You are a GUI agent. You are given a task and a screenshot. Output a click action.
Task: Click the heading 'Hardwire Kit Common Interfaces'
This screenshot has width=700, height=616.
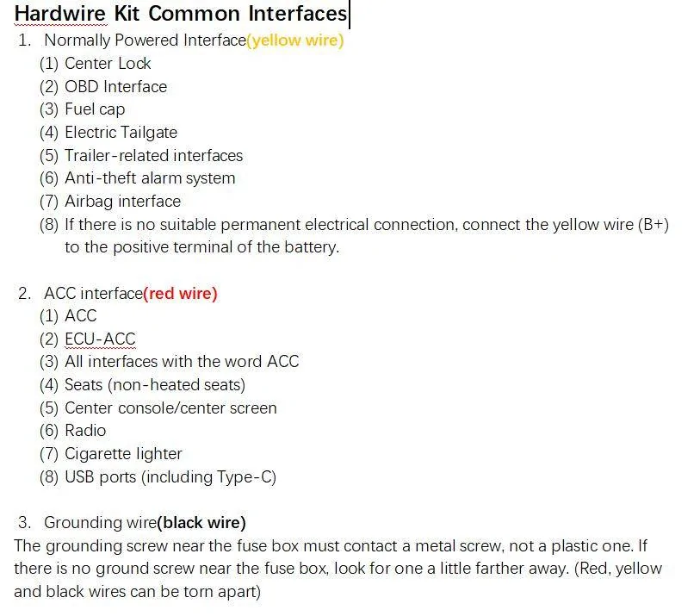click(x=181, y=14)
